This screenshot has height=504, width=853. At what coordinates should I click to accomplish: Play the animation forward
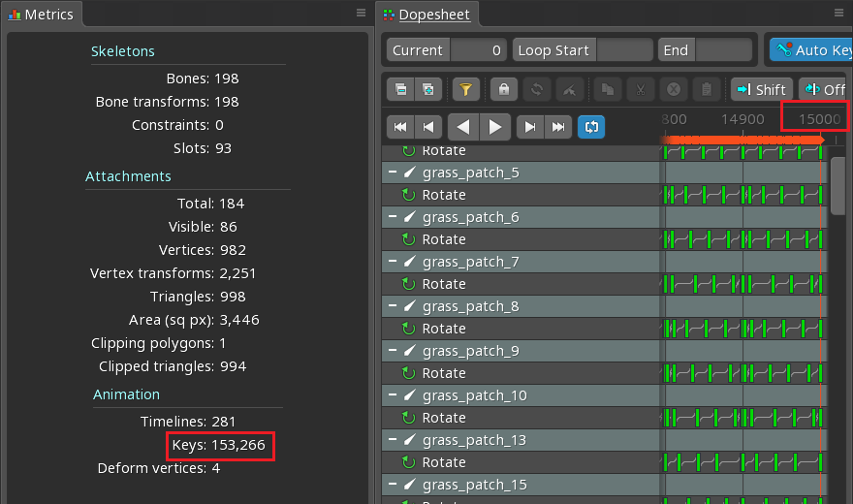click(x=494, y=127)
